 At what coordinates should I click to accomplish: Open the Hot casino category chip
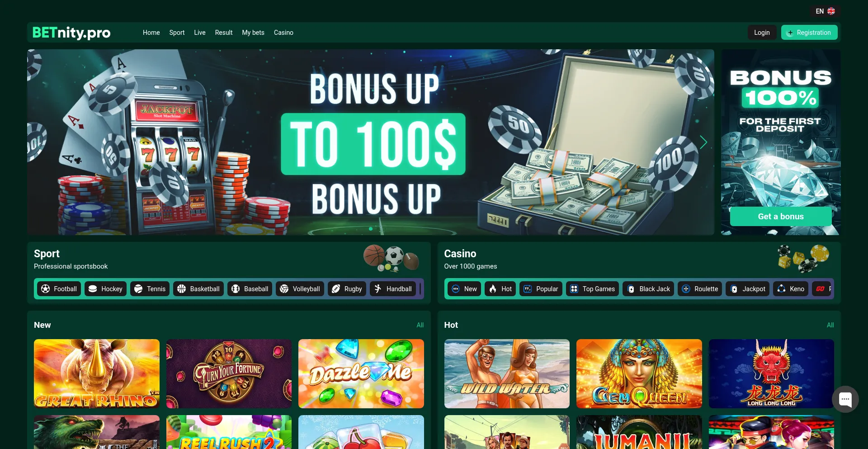[500, 289]
